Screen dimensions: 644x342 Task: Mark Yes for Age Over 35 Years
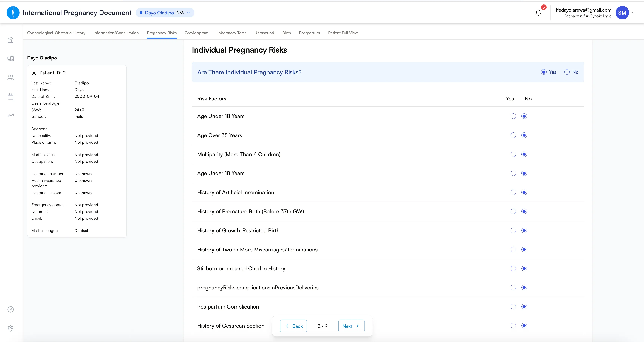[x=513, y=135]
